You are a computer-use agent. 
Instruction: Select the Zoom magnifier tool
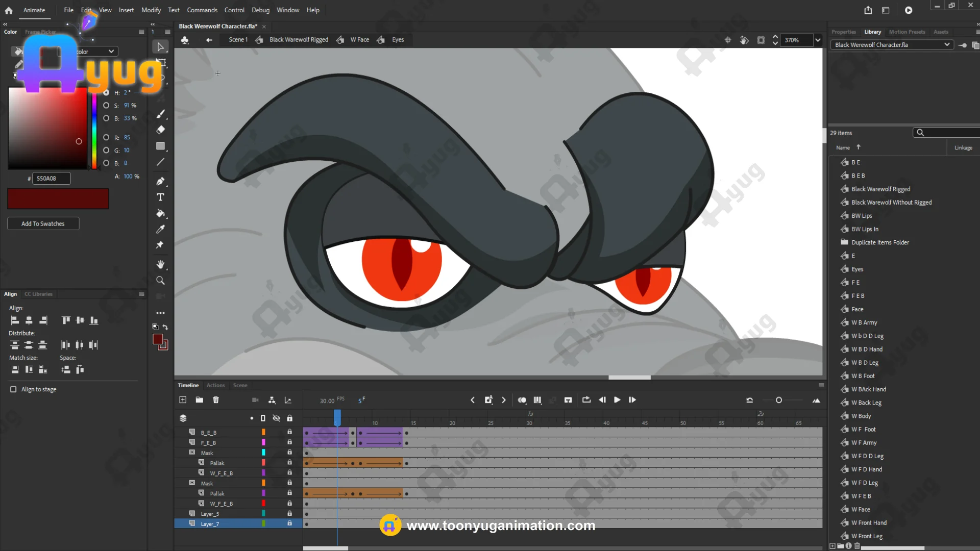[x=160, y=281]
